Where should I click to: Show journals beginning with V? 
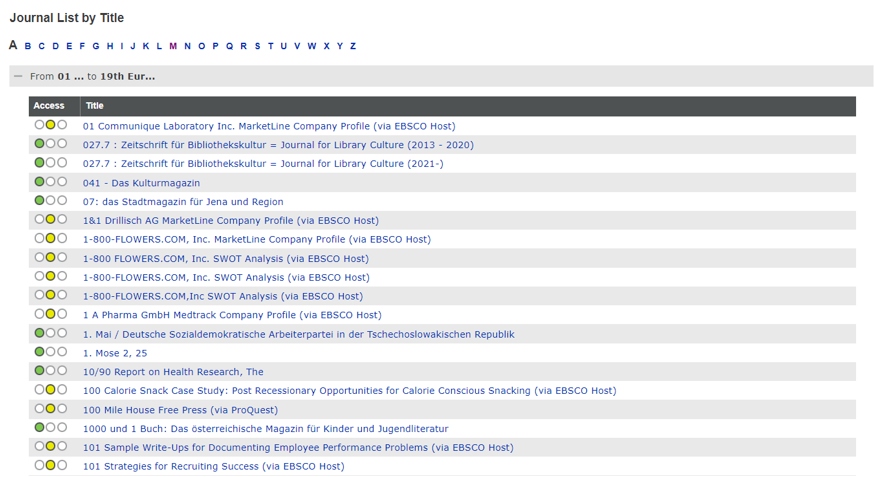coord(297,46)
